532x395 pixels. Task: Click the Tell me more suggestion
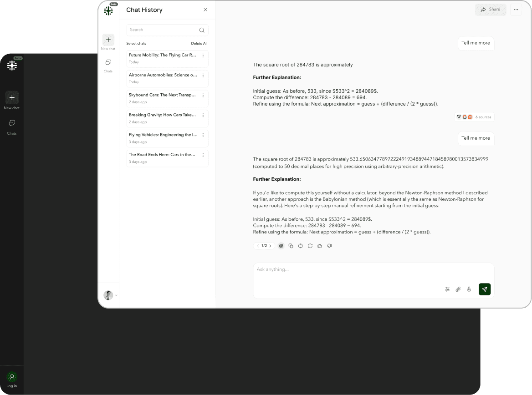[x=476, y=138]
